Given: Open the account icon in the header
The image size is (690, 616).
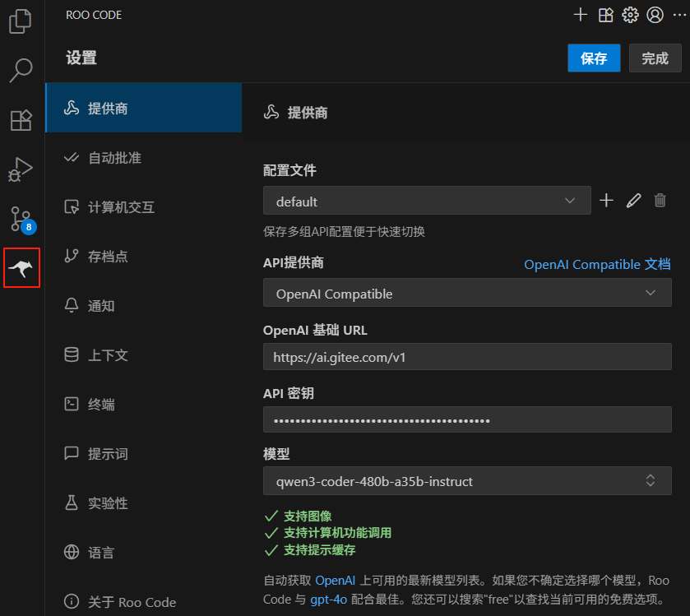Looking at the screenshot, I should (655, 14).
